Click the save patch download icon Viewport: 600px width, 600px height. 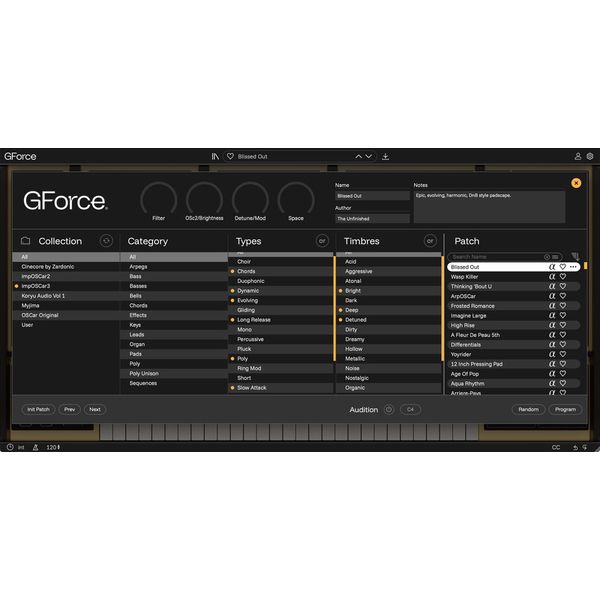pyautogui.click(x=385, y=157)
